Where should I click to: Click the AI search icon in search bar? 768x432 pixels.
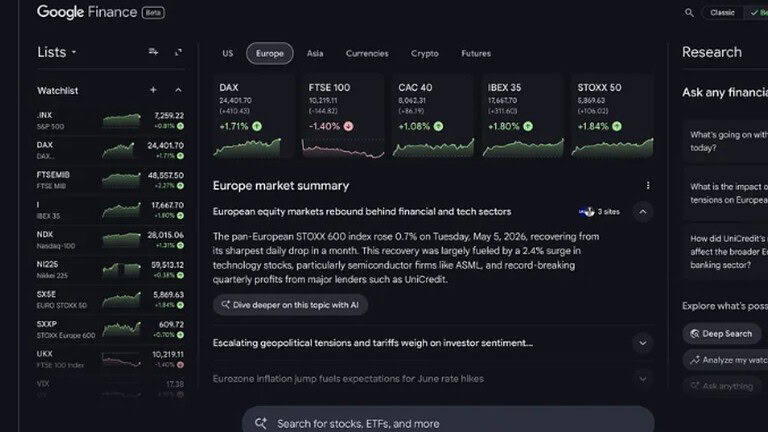(261, 423)
